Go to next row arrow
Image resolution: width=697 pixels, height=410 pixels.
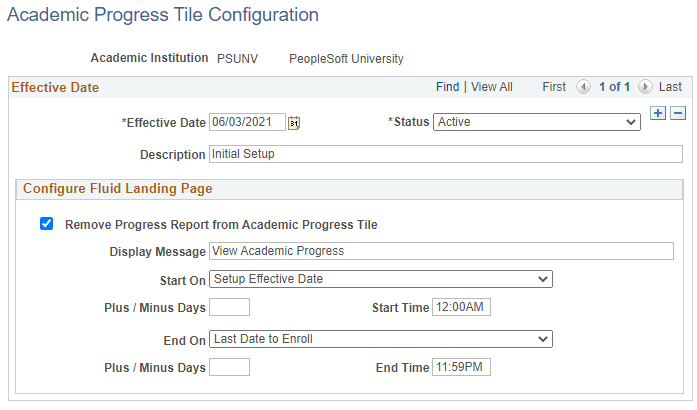coord(645,87)
